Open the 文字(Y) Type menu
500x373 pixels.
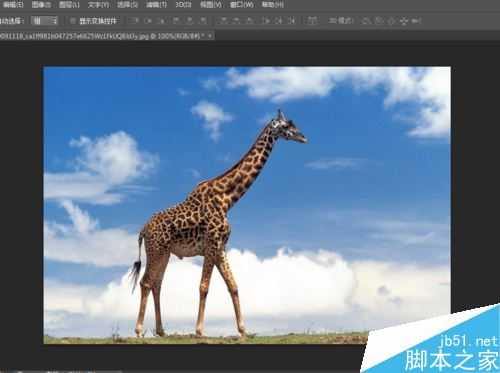coord(98,5)
